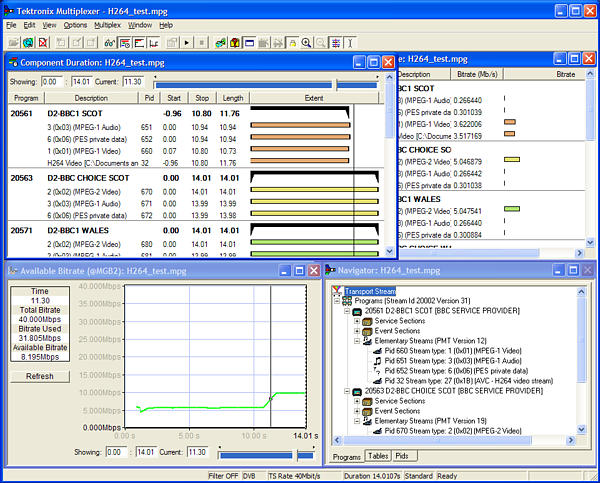Click the Zoom In magnifier icon
Screen dimensions: 600x483
[307, 42]
